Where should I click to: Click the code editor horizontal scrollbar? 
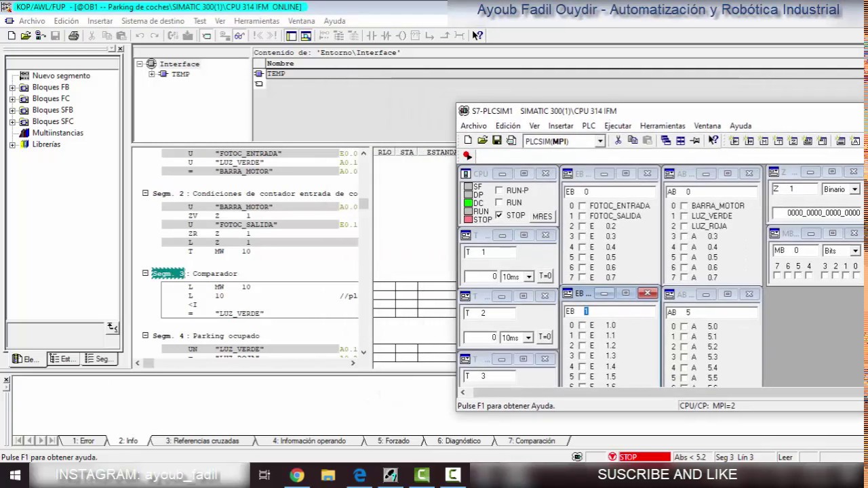click(245, 363)
